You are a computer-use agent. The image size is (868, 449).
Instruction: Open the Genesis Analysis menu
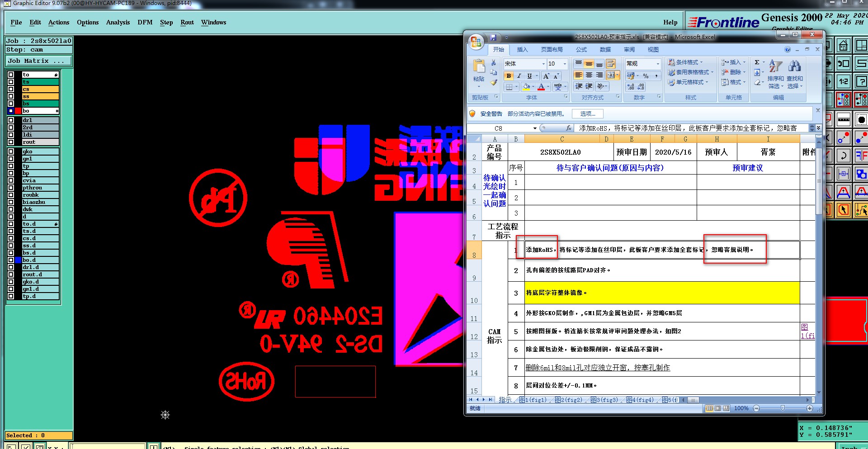point(118,22)
